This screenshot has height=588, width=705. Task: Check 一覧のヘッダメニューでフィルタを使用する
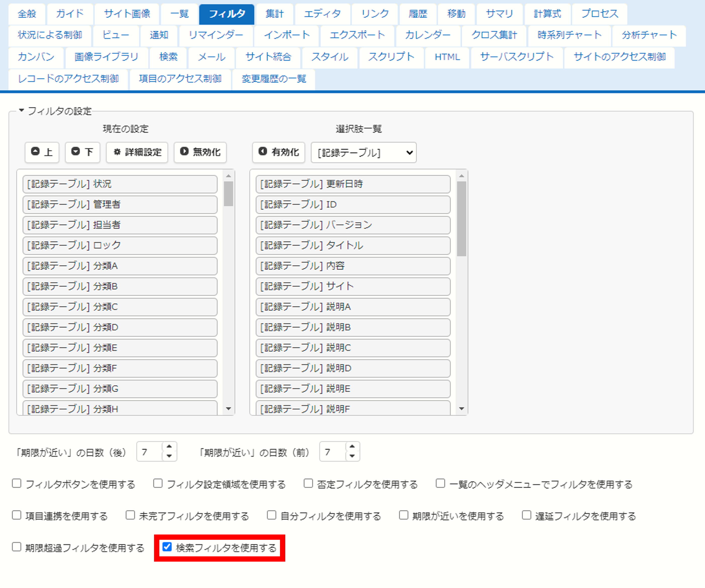(440, 483)
